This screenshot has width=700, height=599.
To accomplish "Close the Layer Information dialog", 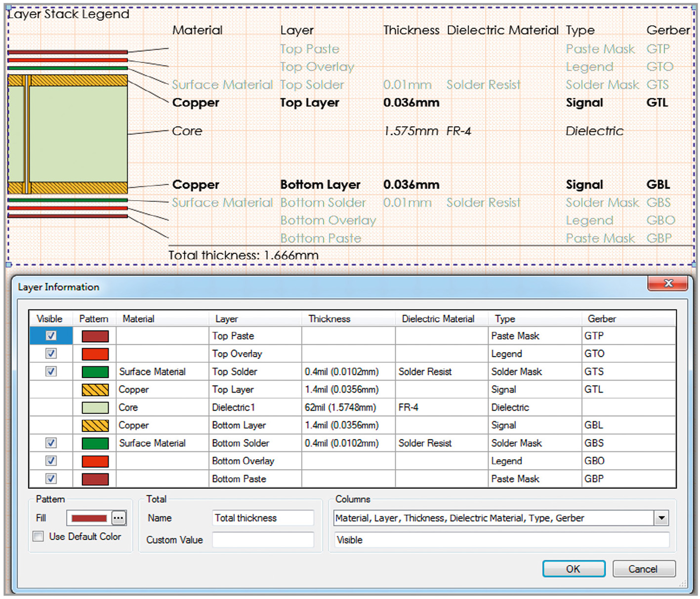I will coord(668,283).
